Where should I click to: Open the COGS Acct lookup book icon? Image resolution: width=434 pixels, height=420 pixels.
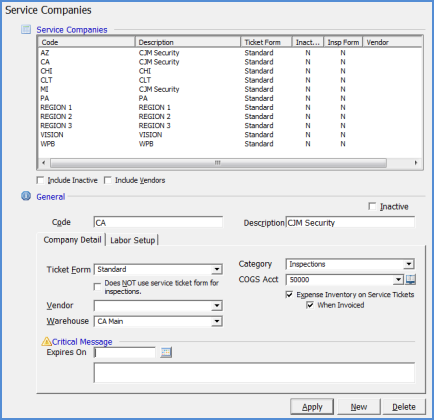click(x=411, y=279)
